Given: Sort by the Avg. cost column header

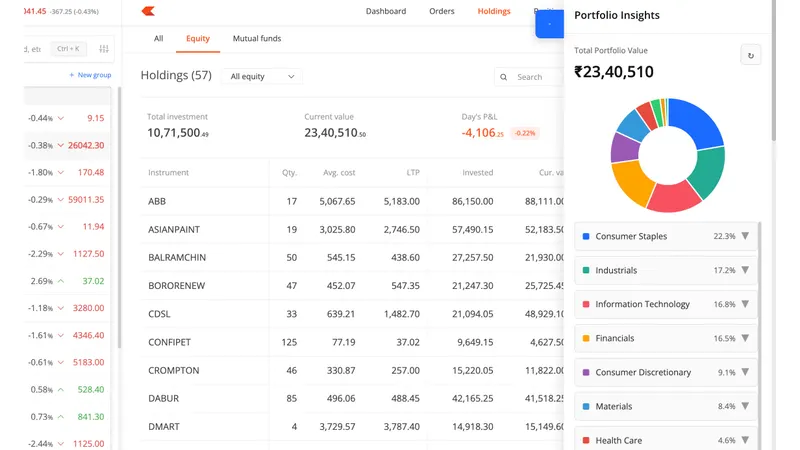Looking at the screenshot, I should click(339, 172).
